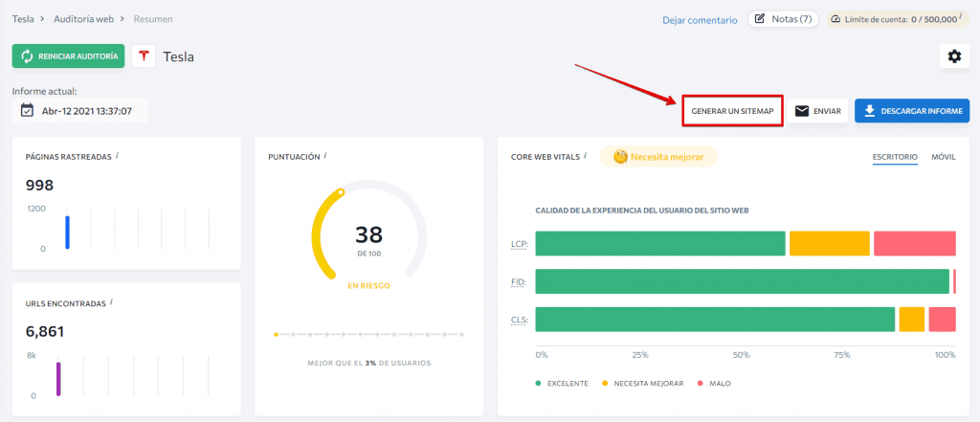This screenshot has width=980, height=422.
Task: Send report via Enviar button
Action: click(x=817, y=111)
